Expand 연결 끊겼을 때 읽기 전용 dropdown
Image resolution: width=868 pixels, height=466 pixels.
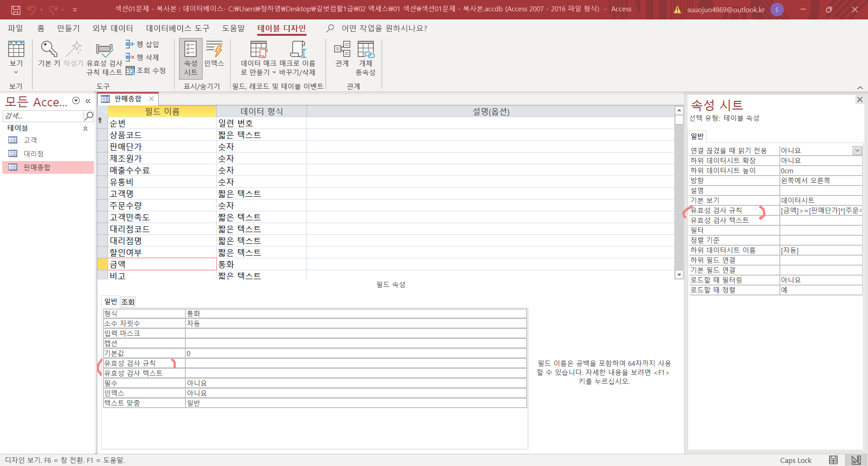[x=857, y=151]
